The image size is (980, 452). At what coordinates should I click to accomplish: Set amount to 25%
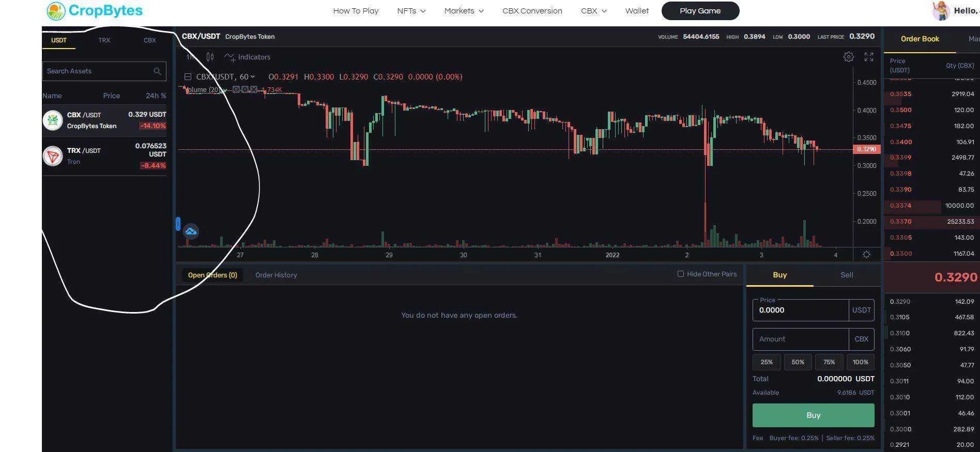coord(767,362)
